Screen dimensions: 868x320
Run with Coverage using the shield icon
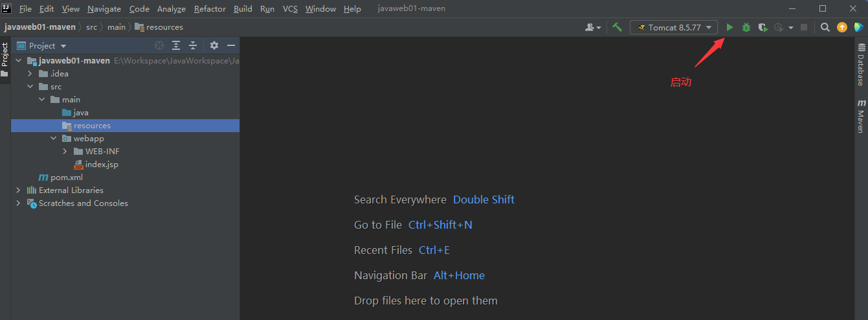coord(762,27)
